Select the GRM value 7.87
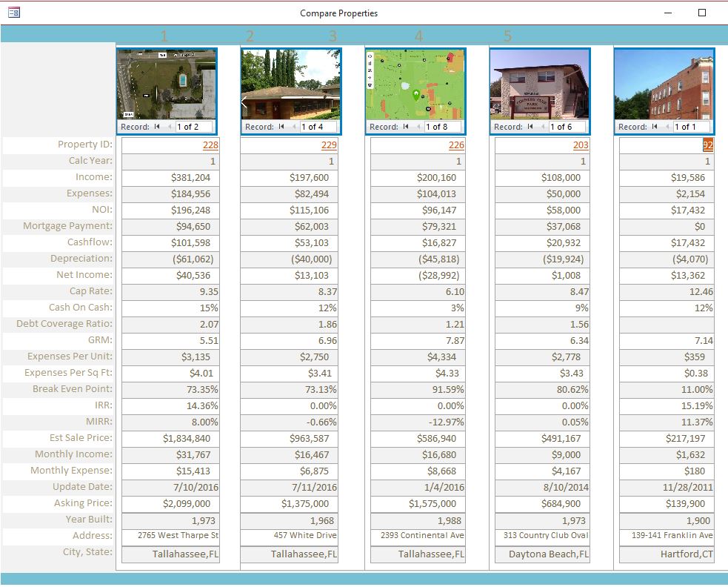 418,340
